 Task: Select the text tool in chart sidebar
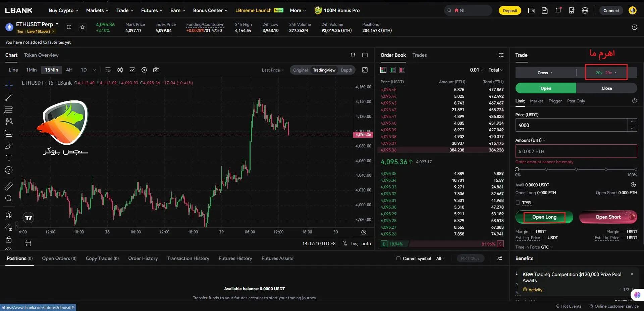click(x=9, y=158)
